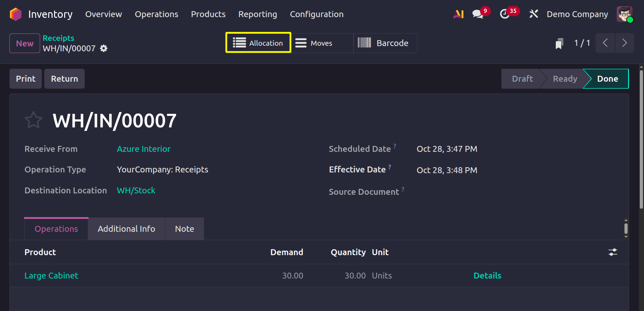The width and height of the screenshot is (644, 311).
Task: Open the user avatar menu
Action: [x=624, y=14]
